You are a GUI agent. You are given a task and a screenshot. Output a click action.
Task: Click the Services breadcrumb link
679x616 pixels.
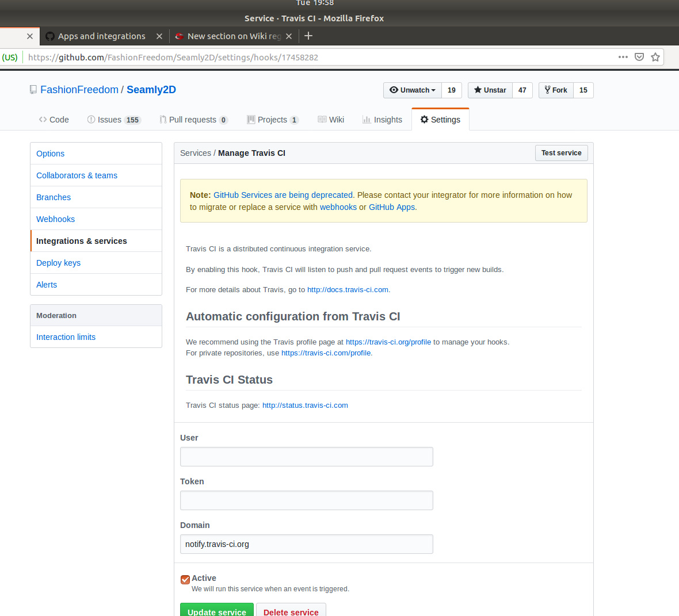coord(195,153)
